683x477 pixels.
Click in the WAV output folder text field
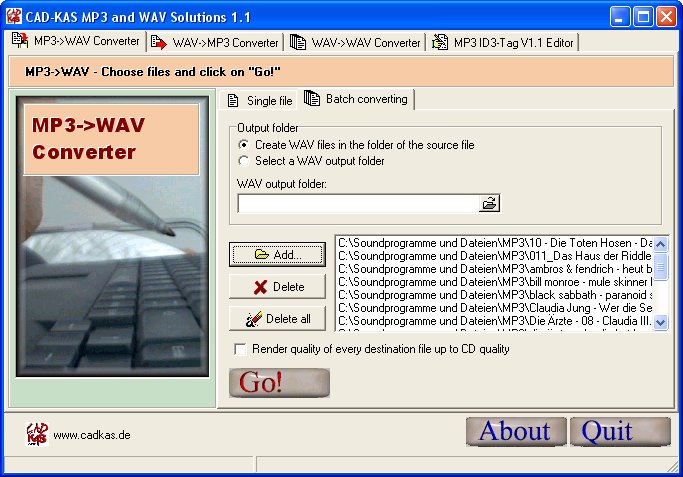[x=357, y=204]
